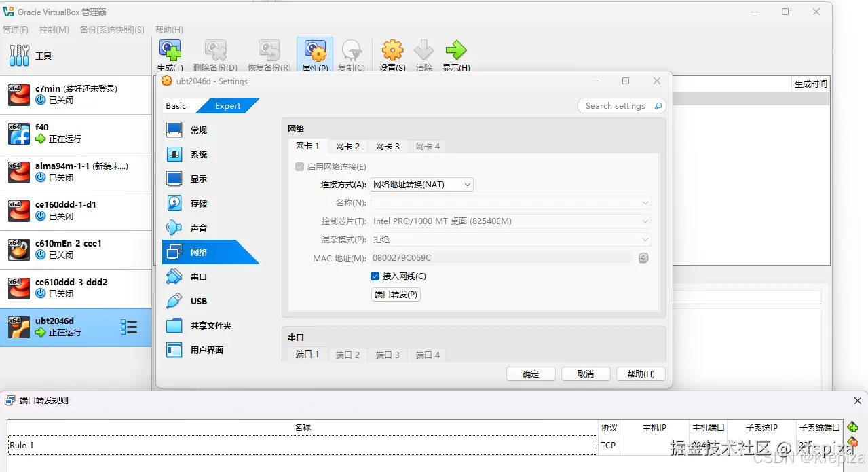Open 网络 network settings category
868x472 pixels.
click(x=210, y=252)
